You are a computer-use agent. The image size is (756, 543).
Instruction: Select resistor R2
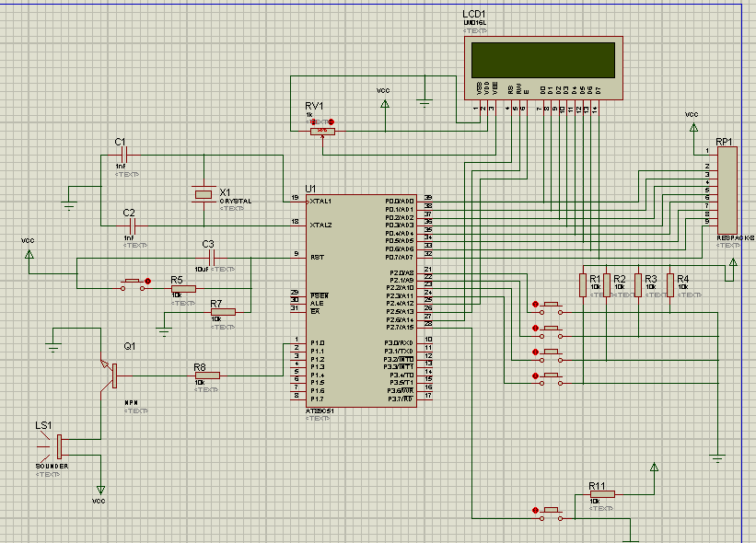tap(607, 285)
